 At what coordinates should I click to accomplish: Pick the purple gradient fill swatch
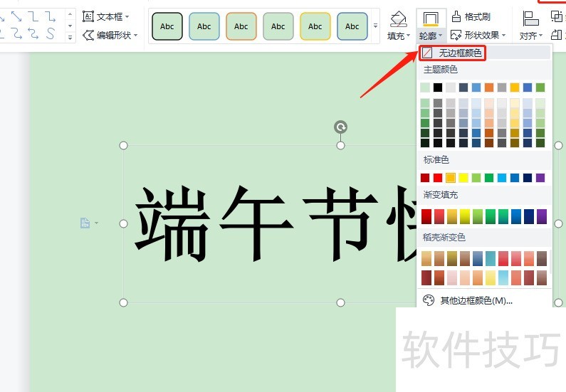(x=542, y=216)
